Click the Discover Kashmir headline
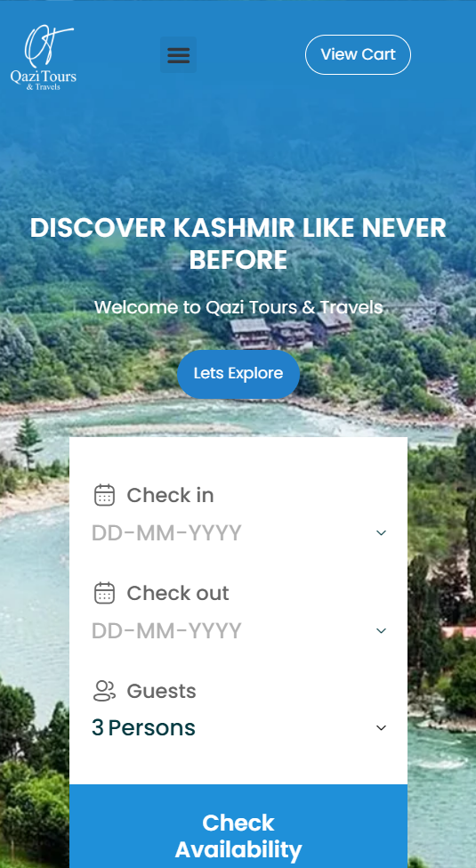This screenshot has height=868, width=476. (238, 244)
